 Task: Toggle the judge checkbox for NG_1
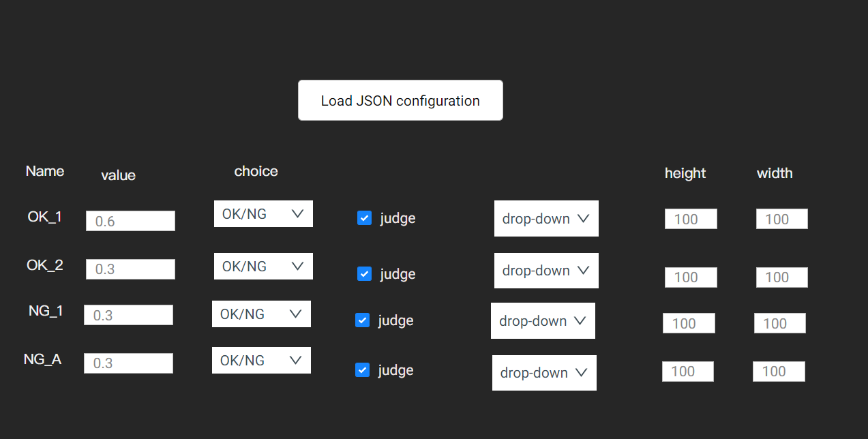[x=362, y=320]
